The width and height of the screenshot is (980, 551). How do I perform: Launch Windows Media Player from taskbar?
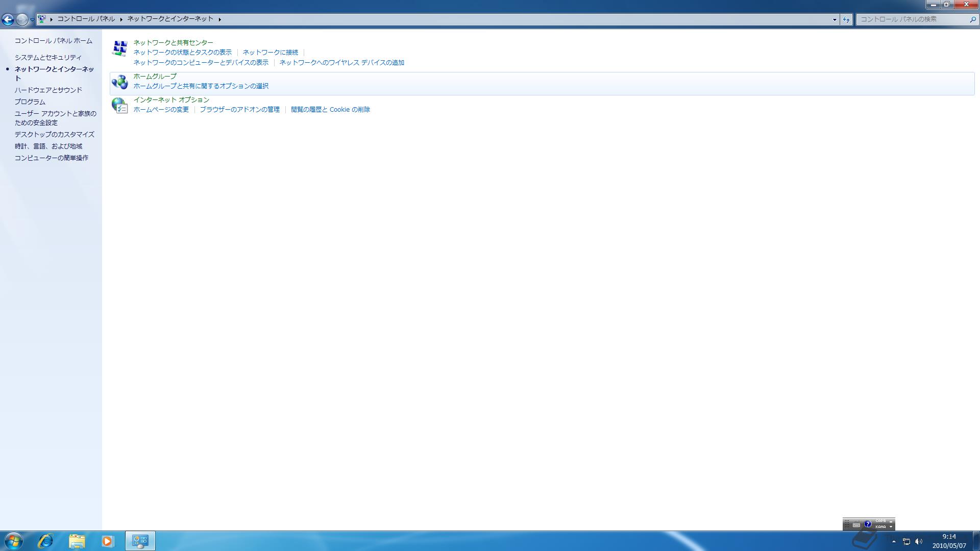pyautogui.click(x=107, y=541)
